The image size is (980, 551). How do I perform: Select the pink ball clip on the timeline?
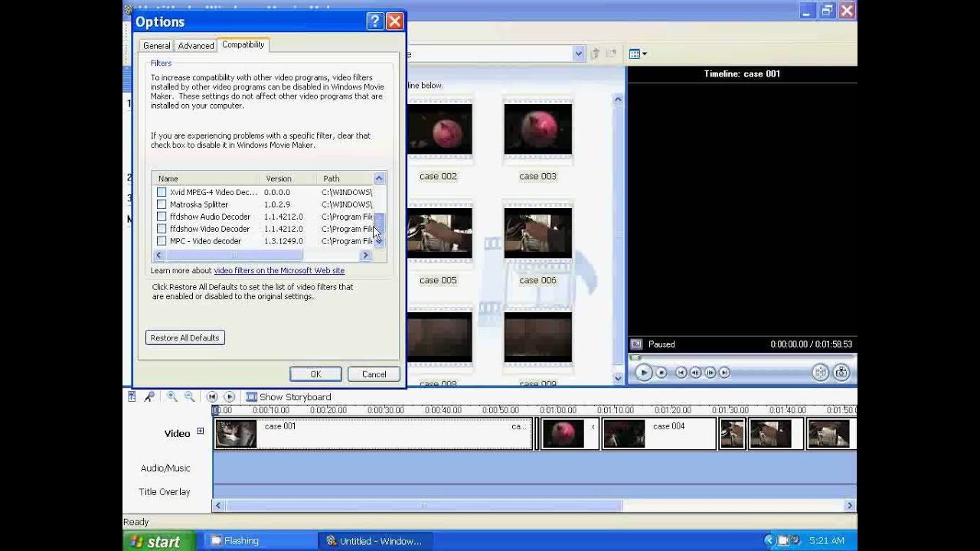[x=569, y=434]
